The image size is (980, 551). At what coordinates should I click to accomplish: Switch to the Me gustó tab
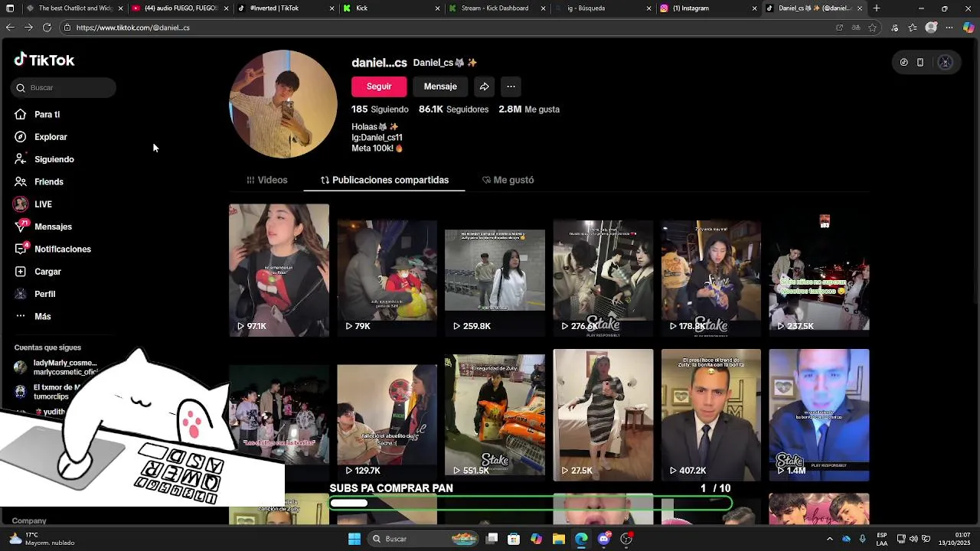click(508, 181)
